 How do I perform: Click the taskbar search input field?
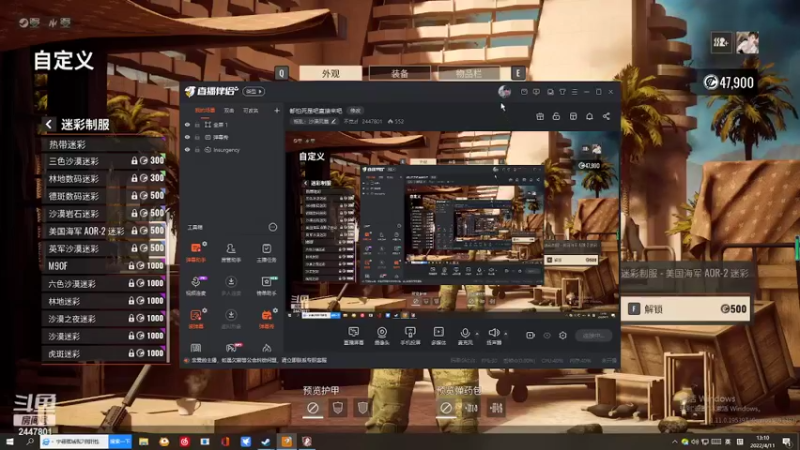pos(74,441)
